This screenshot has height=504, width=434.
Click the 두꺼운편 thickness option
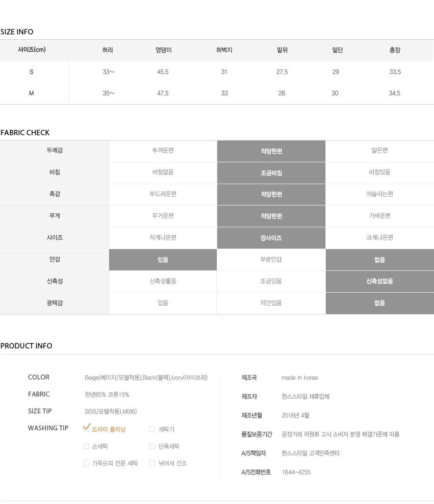coord(163,150)
